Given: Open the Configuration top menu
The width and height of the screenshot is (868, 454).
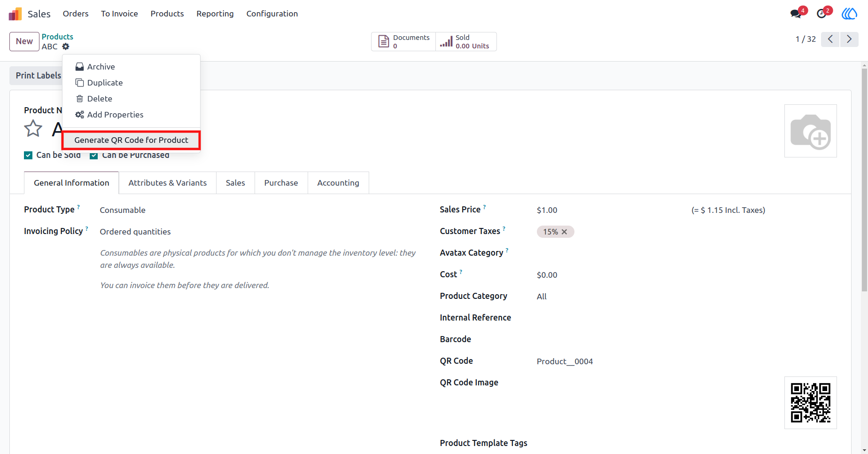Looking at the screenshot, I should point(272,14).
